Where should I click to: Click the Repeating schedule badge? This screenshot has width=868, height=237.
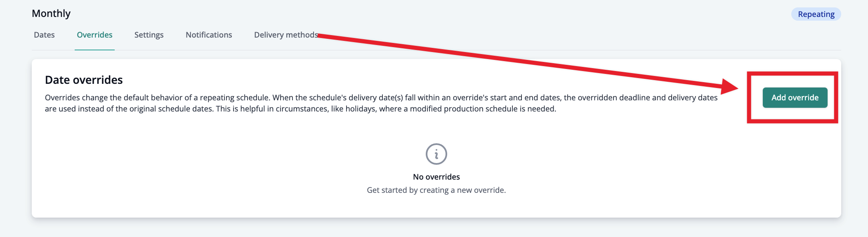[x=816, y=14]
